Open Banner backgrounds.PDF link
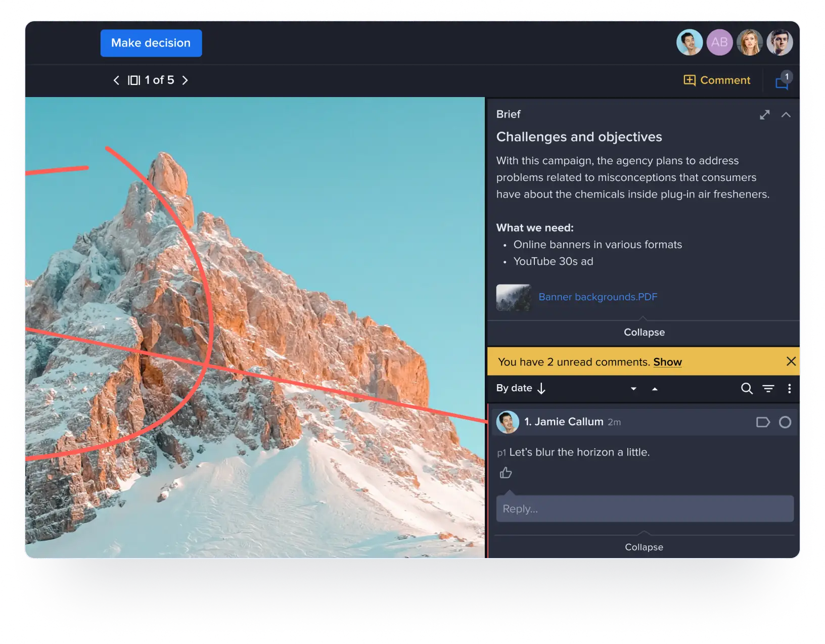 pyautogui.click(x=598, y=297)
